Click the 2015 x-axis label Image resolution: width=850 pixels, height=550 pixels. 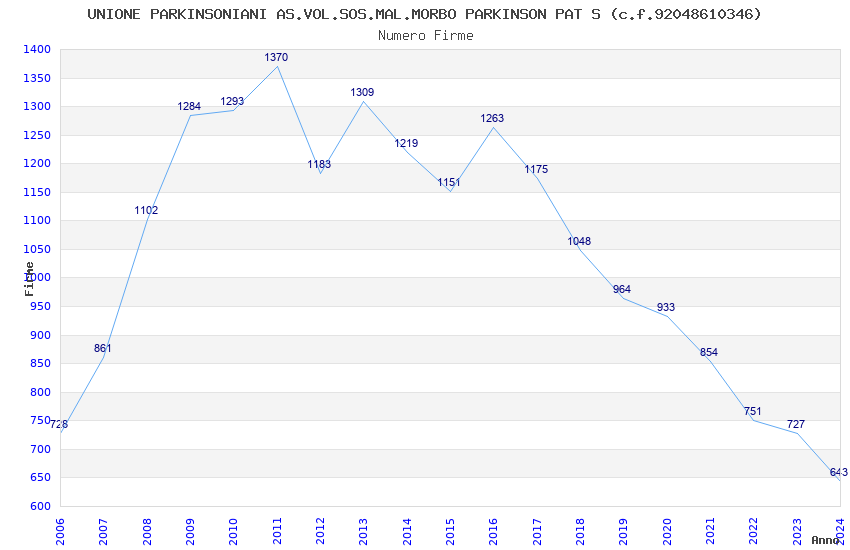(x=450, y=532)
